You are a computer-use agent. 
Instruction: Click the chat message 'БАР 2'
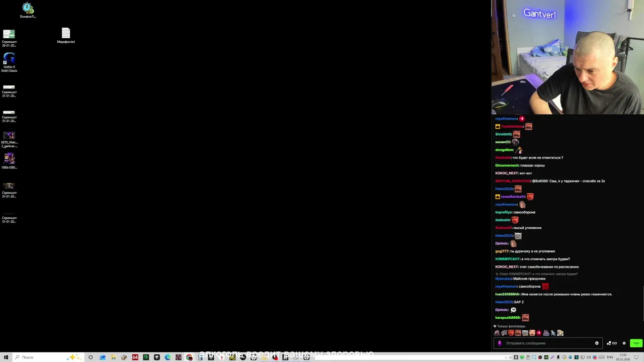(519, 302)
